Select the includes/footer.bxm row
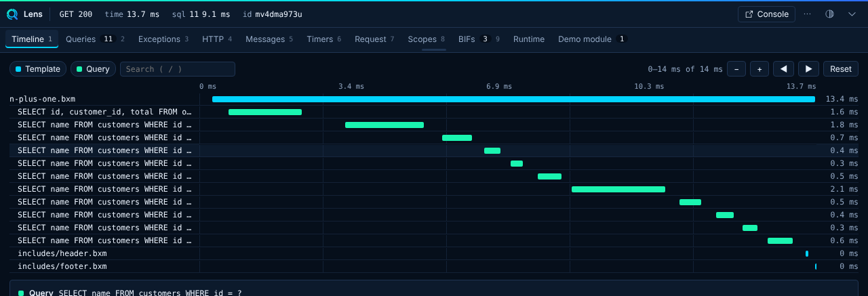Viewport: 868px width, 296px height. pos(434,266)
